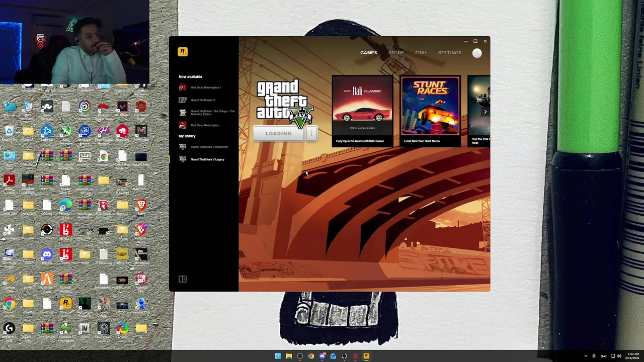644x362 pixels.
Task: Open the Stunt Races news card
Action: [430, 111]
